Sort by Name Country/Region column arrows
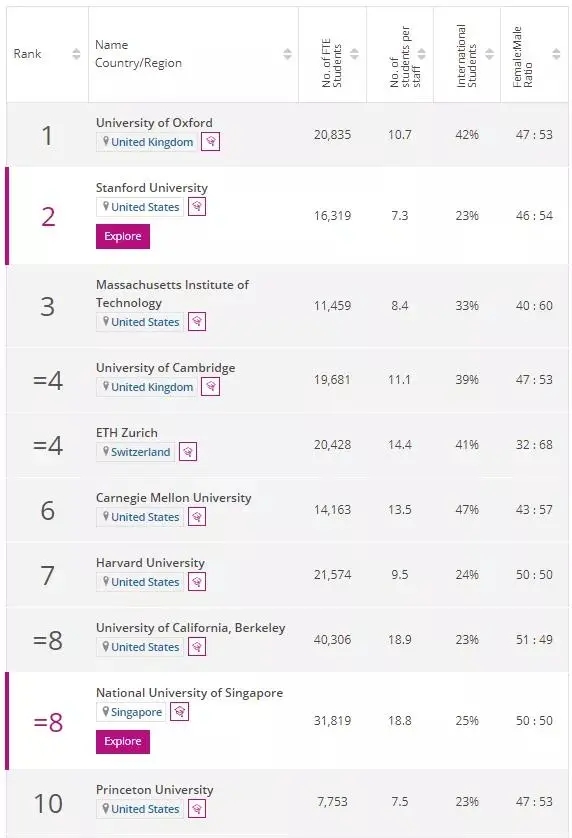572x838 pixels. click(x=288, y=54)
